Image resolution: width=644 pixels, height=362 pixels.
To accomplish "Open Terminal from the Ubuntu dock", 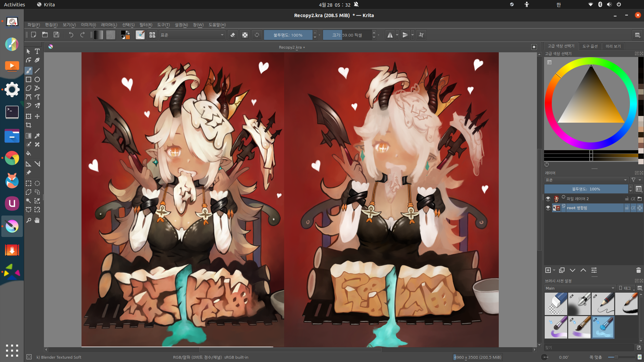I will click(x=12, y=112).
